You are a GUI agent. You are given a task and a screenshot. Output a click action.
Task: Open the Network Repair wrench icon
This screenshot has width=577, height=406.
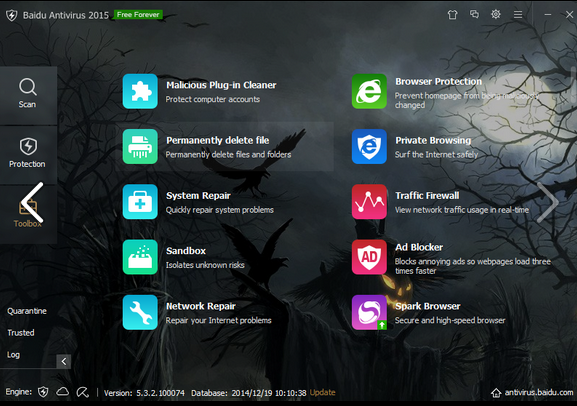[x=140, y=312]
